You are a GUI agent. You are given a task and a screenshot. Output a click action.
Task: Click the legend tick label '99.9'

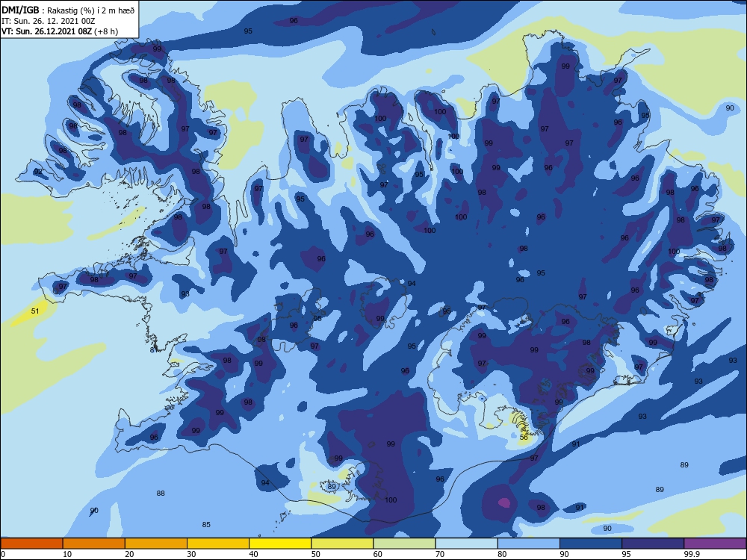[x=692, y=554]
